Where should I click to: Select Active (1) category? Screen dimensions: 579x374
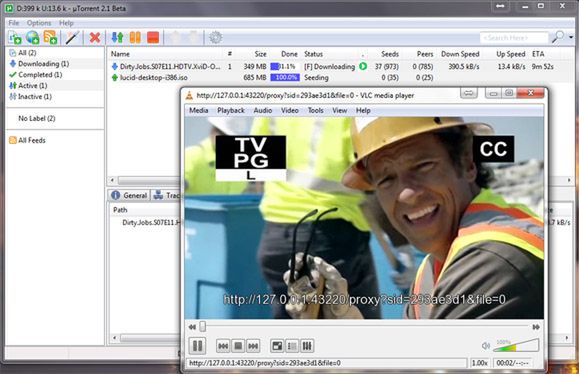32,86
